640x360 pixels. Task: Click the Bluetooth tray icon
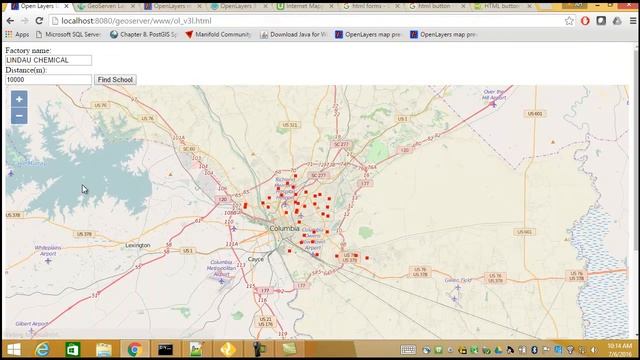[x=534, y=350]
